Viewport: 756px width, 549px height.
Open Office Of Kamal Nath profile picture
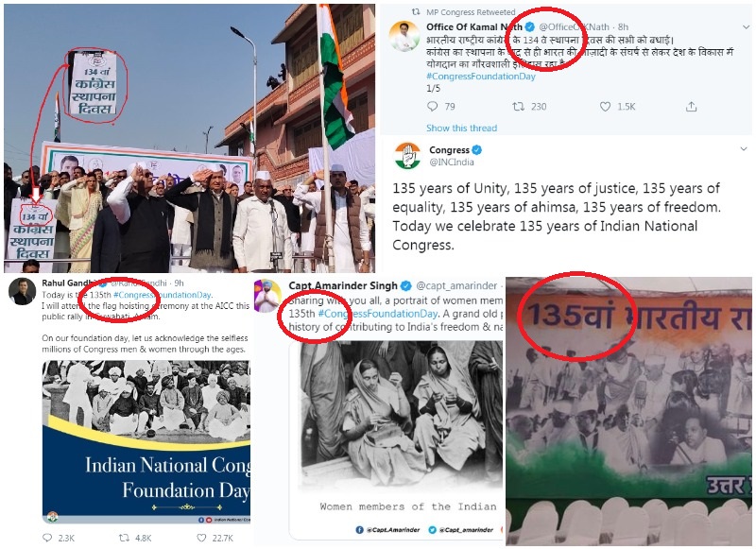click(404, 36)
